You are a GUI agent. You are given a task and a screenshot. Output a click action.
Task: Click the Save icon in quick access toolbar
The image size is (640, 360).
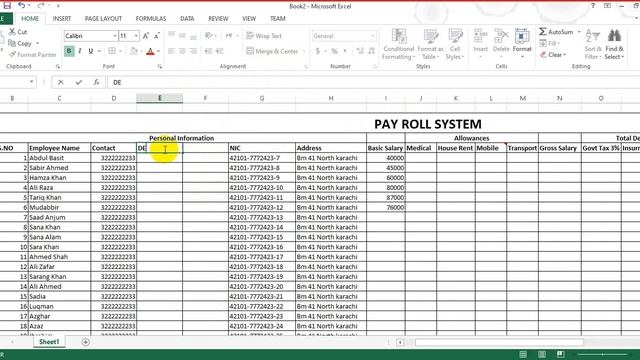[x=7, y=6]
